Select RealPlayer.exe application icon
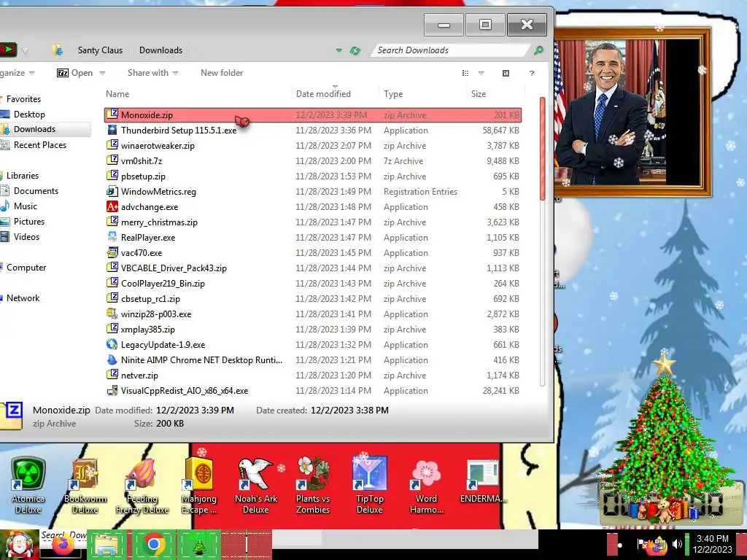Viewport: 747px width, 560px height. click(112, 237)
